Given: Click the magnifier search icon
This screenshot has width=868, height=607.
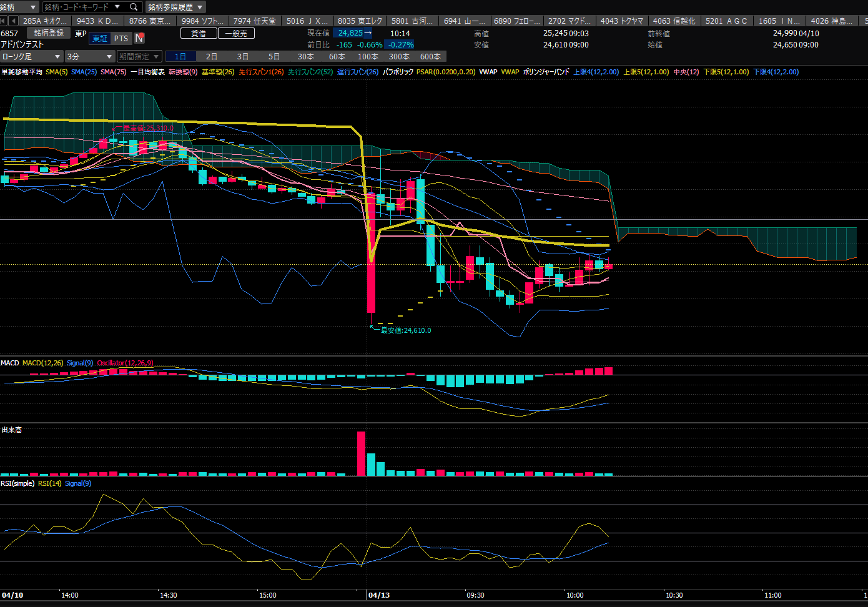Looking at the screenshot, I should coord(134,7).
